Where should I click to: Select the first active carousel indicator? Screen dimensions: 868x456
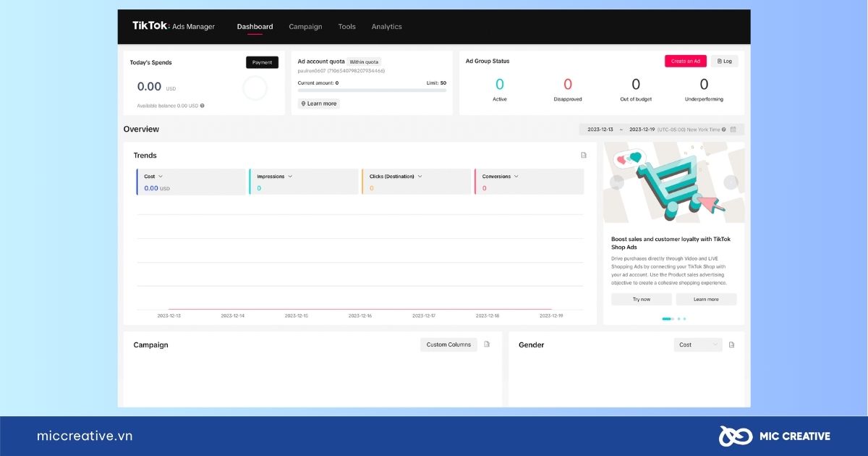point(667,318)
